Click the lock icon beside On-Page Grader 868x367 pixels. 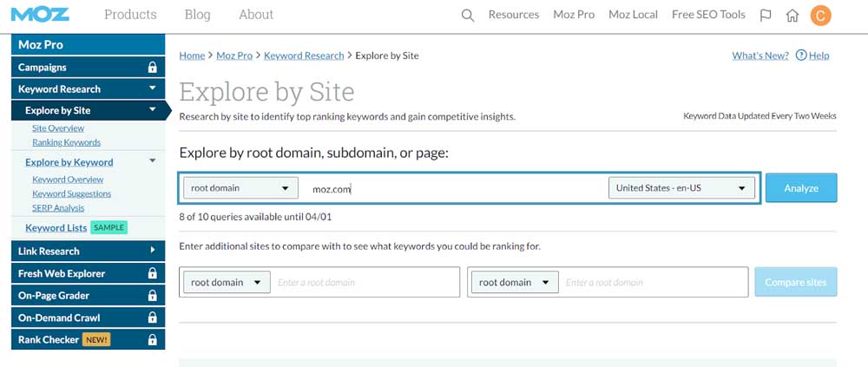pyautogui.click(x=152, y=296)
